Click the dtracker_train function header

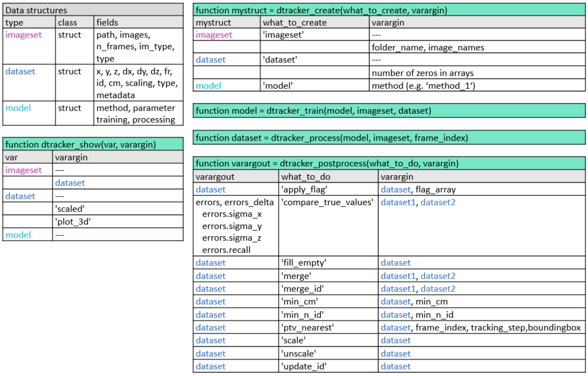pyautogui.click(x=389, y=111)
